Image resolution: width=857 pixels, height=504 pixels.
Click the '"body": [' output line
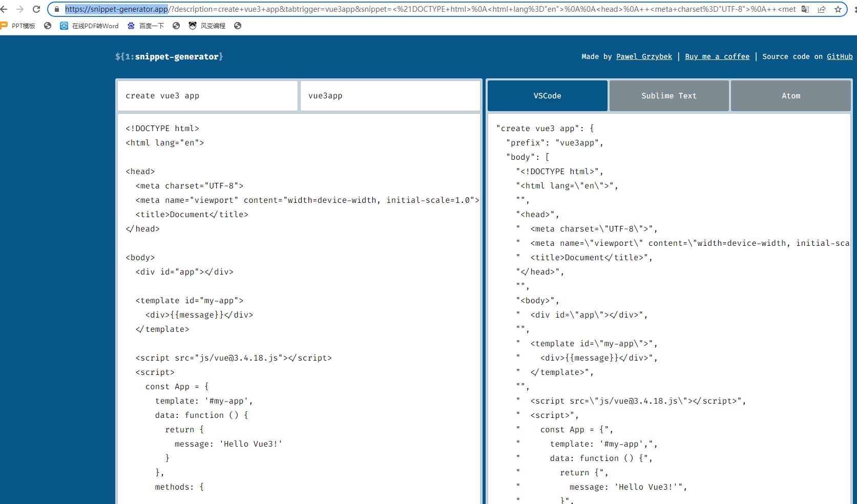[x=528, y=157]
